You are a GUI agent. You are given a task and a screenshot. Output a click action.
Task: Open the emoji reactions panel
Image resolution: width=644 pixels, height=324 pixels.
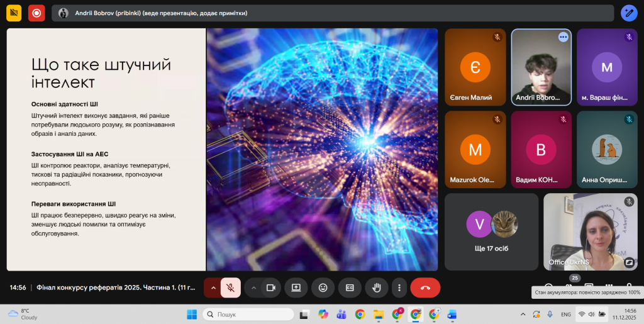click(323, 288)
